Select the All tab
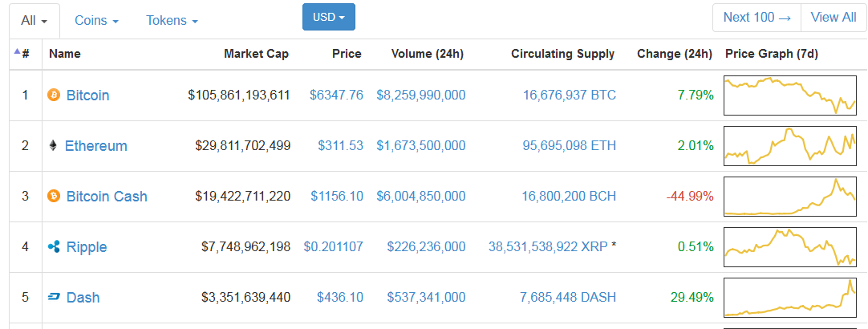 click(34, 21)
